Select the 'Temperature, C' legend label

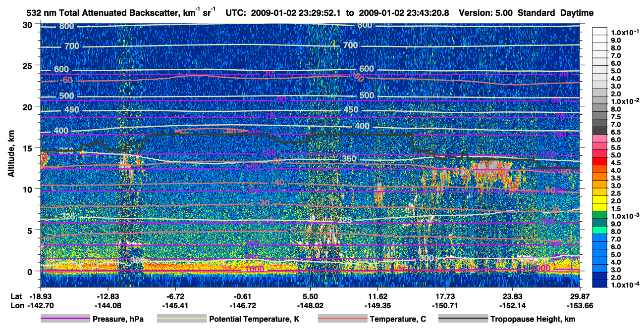tap(398, 320)
